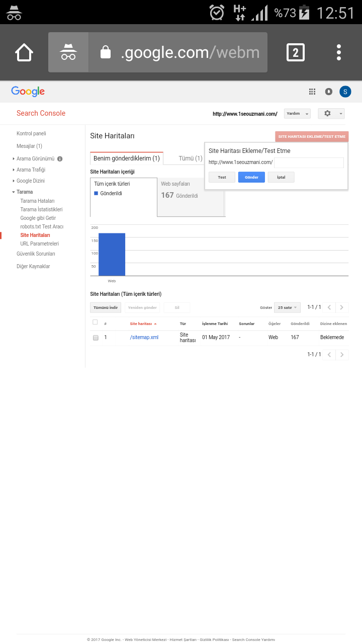Open Kontrol paneli
362x644 pixels.
coord(31,134)
